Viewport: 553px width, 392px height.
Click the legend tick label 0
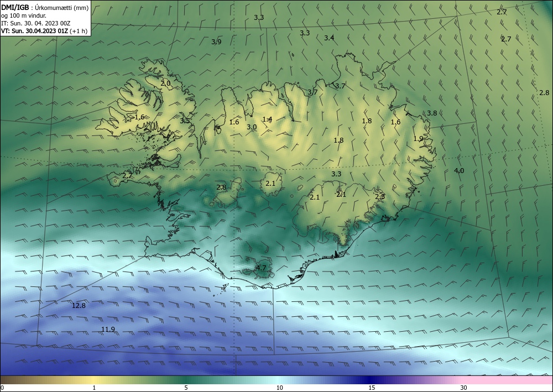click(2, 388)
